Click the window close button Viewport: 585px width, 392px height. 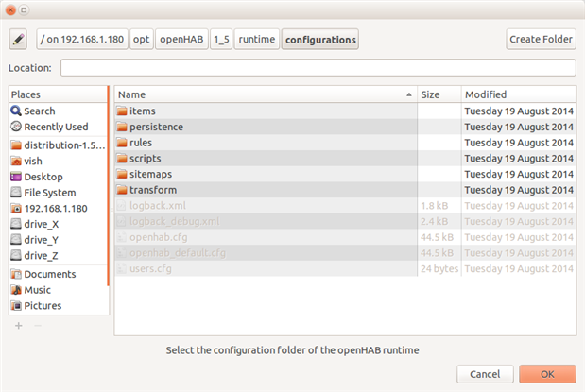(10, 9)
